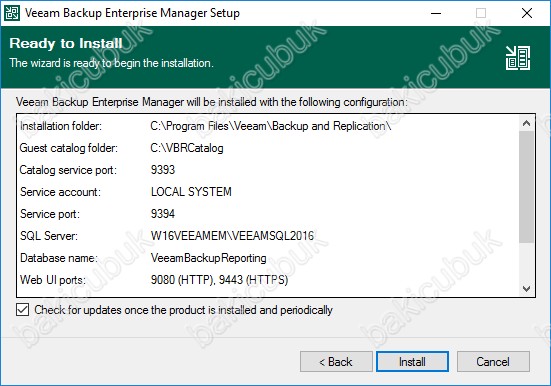Viewport: 551px width, 386px height.
Task: Select the 'Catalog service port:' label
Action: click(x=68, y=170)
